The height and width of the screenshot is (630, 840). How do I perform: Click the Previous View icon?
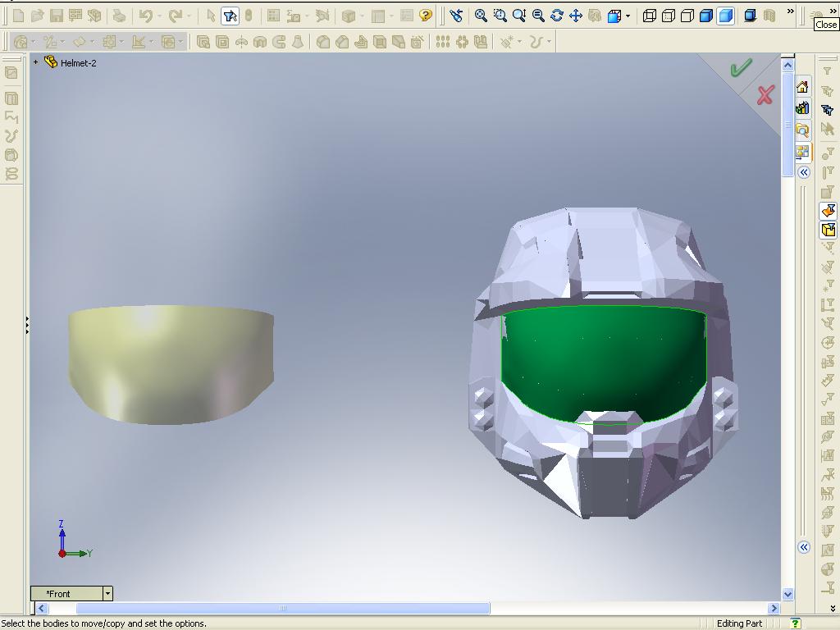pyautogui.click(x=456, y=16)
